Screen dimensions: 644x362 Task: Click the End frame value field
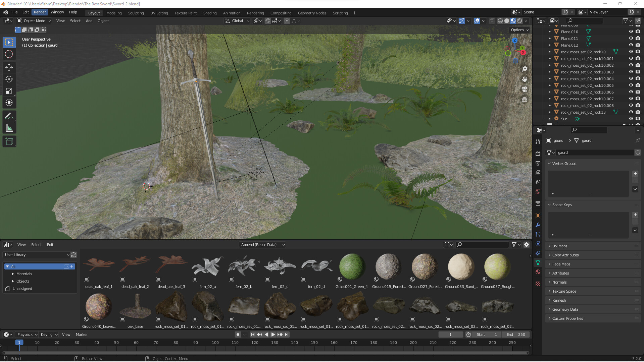tap(516, 335)
